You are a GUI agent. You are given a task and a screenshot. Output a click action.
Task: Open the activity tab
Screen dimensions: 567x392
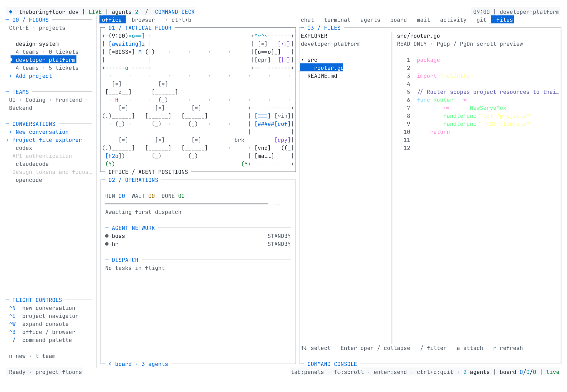tap(453, 20)
